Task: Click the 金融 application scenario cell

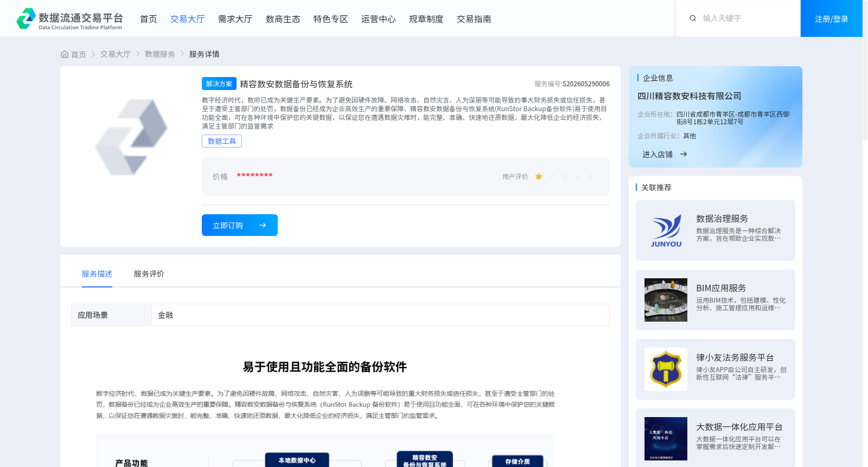Action: click(380, 315)
